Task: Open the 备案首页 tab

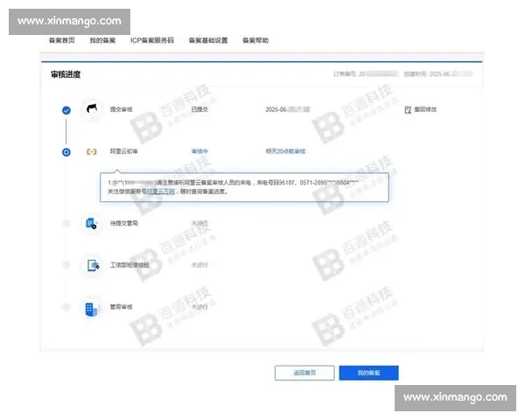Action: click(x=61, y=40)
